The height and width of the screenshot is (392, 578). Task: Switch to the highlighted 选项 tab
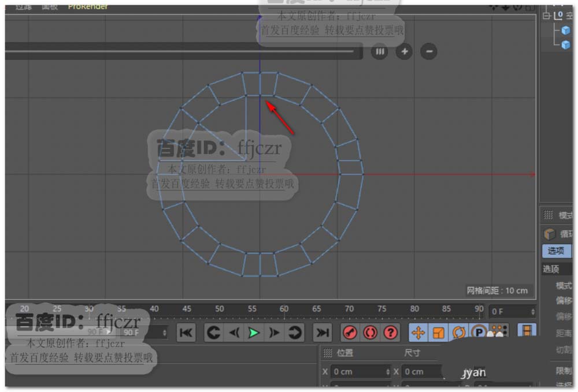[x=557, y=251]
